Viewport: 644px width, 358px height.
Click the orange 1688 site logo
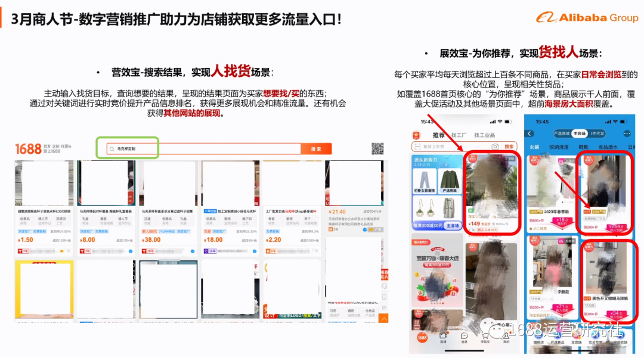[x=29, y=149]
